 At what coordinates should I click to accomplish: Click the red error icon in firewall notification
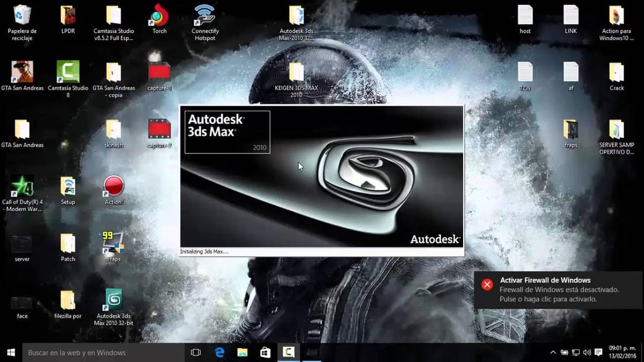click(x=487, y=284)
